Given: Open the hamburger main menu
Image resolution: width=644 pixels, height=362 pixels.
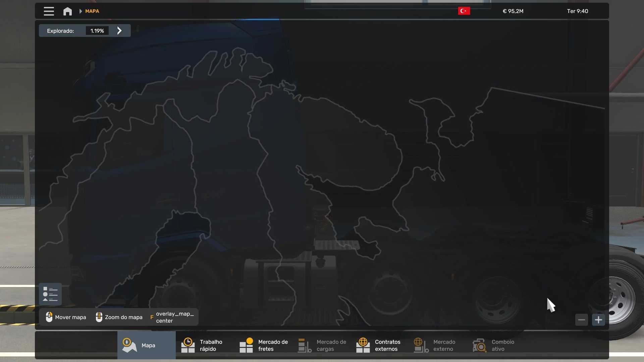Looking at the screenshot, I should coord(49,11).
